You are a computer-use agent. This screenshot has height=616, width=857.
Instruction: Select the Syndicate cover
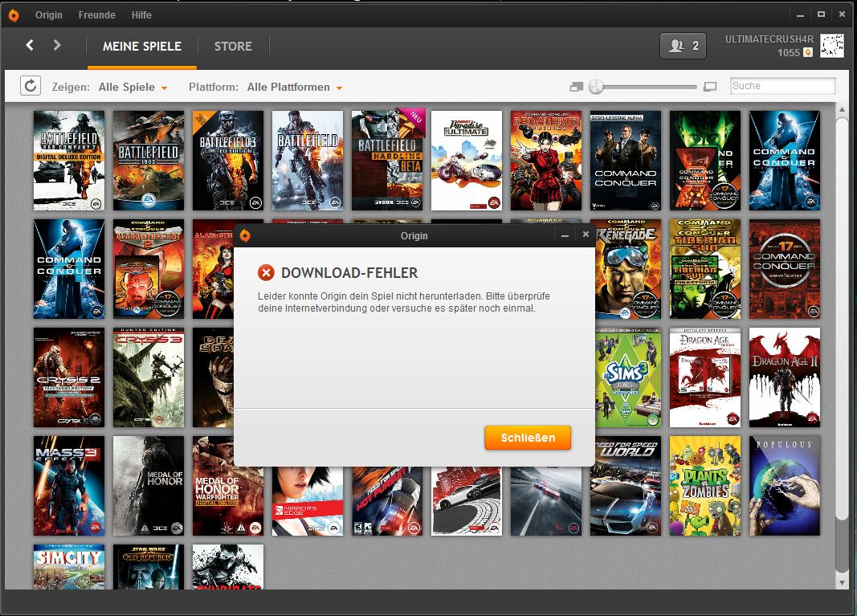click(x=228, y=566)
